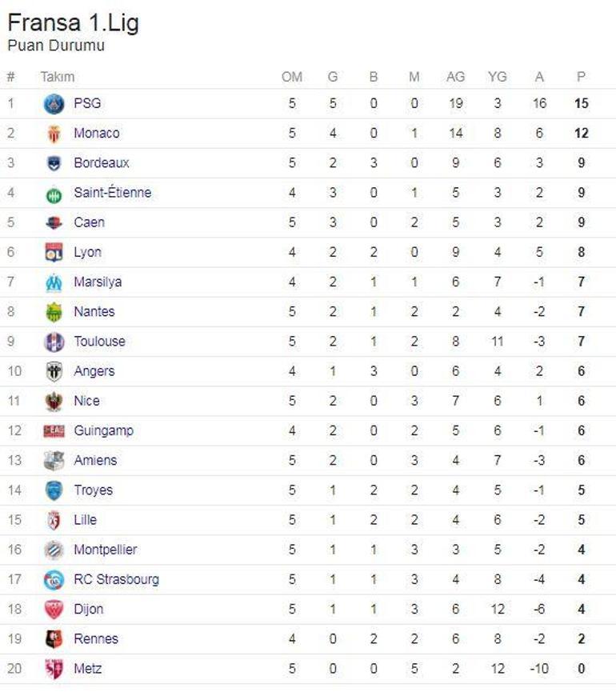Click the Lyon club logo
This screenshot has height=692, width=616.
click(x=54, y=252)
